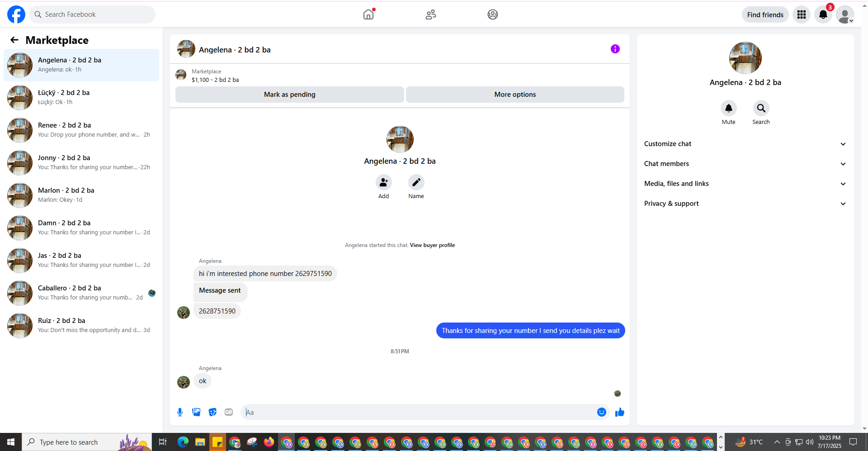
Task: Expand Media, files and links section
Action: [x=745, y=184]
